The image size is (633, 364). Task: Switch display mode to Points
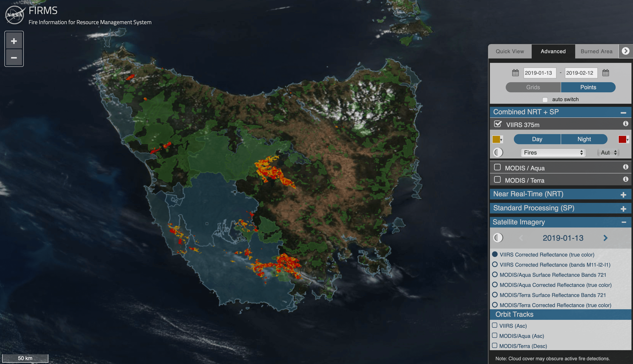point(588,87)
